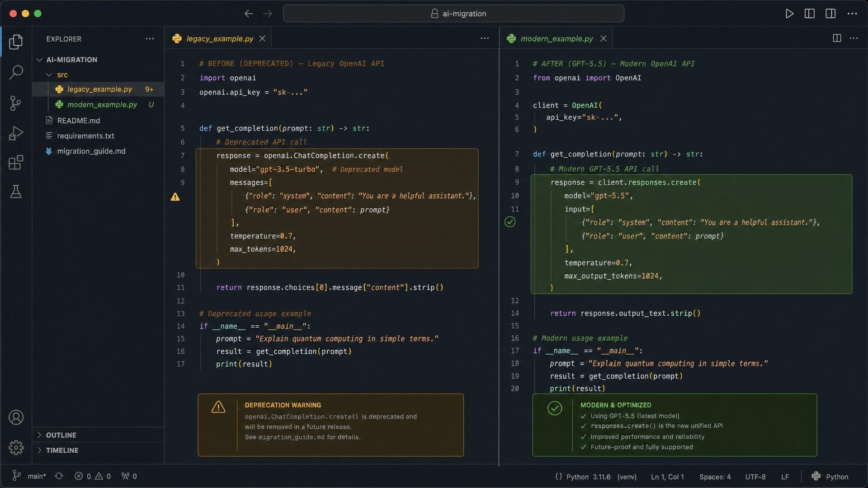Split the modern_example.py editor
The image size is (868, 488).
click(x=837, y=38)
